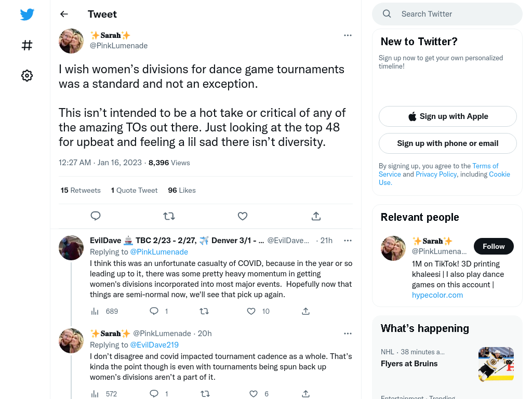The width and height of the screenshot is (532, 399).
Task: Open Flyers at Bruins thumbnail
Action: coord(496,364)
